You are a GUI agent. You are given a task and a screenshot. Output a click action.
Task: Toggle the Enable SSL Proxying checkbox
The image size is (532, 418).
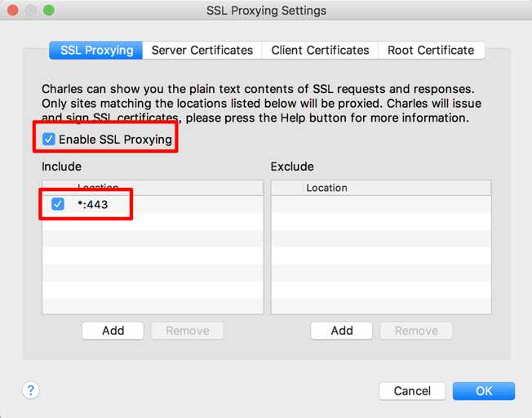(x=48, y=139)
